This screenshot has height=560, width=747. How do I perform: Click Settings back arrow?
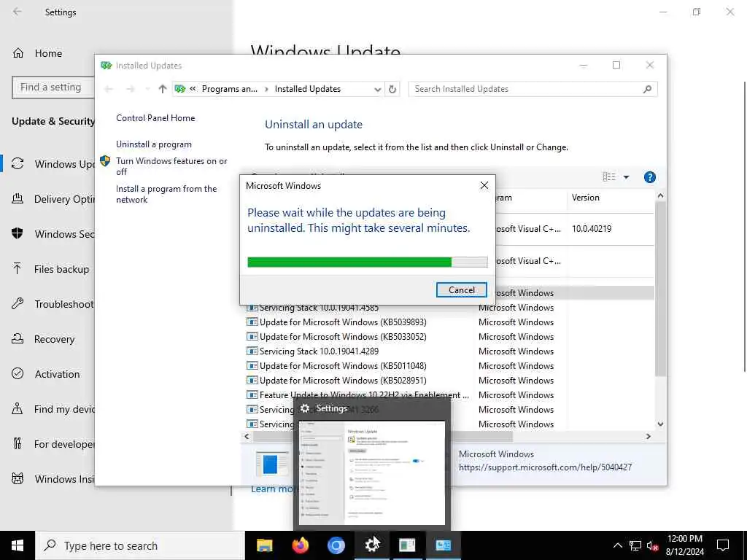click(x=18, y=12)
